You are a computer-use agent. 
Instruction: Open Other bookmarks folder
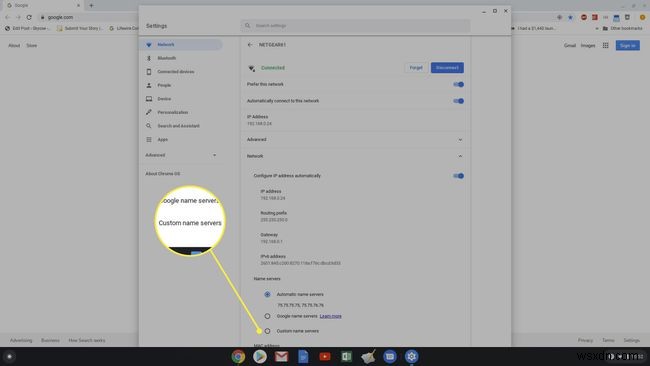622,29
